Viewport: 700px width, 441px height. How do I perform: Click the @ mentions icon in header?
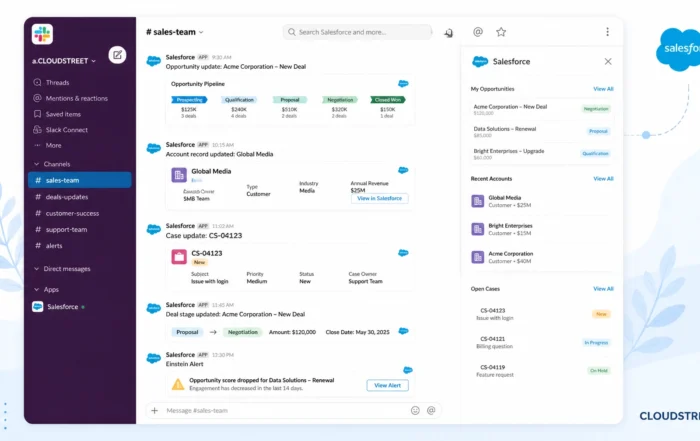click(478, 32)
